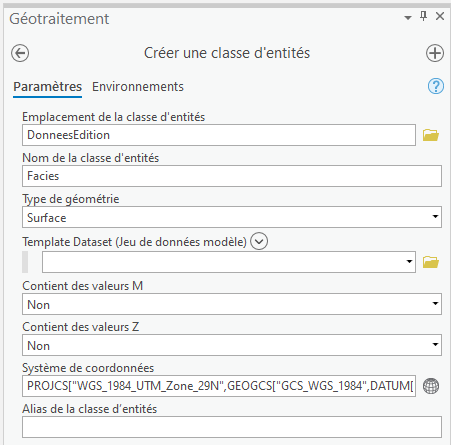Click the Alias de la classe d'entités field
Image resolution: width=451 pixels, height=445 pixels.
[232, 427]
